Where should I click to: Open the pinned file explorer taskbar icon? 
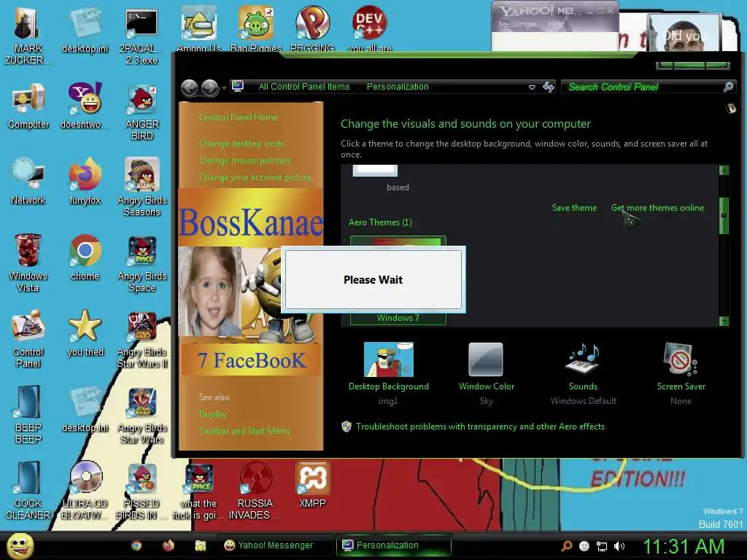[x=200, y=545]
